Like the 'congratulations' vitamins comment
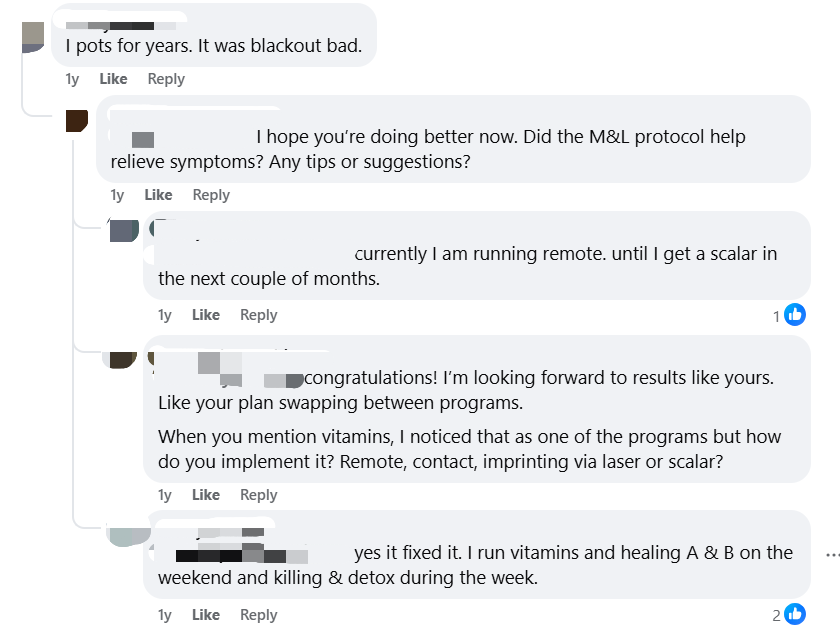Viewport: 840px width, 642px height. 206,495
